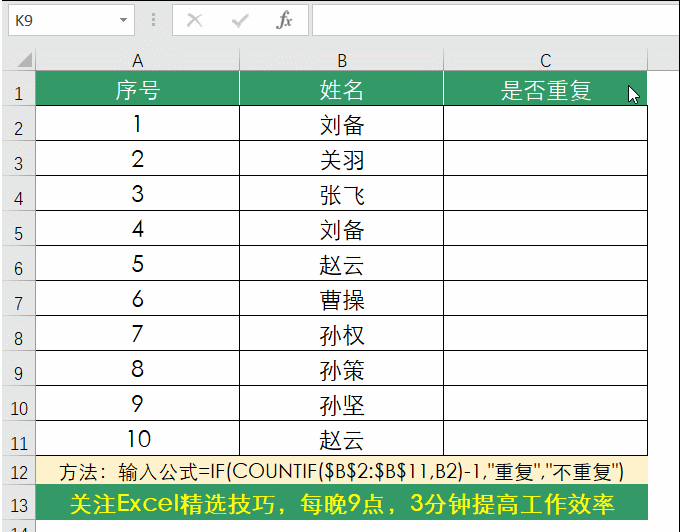Viewport: 680px width, 532px height.
Task: Click the 是否重复 header cell
Action: coord(546,88)
